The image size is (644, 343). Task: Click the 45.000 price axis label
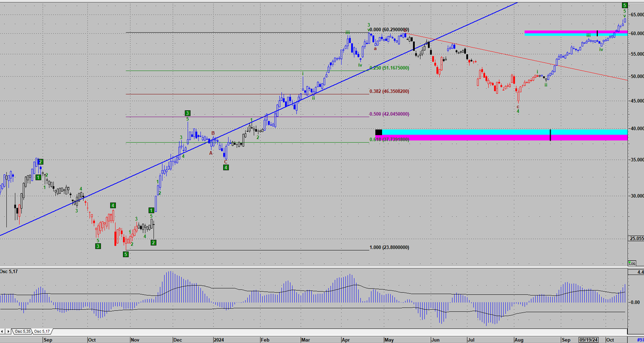tap(636, 100)
